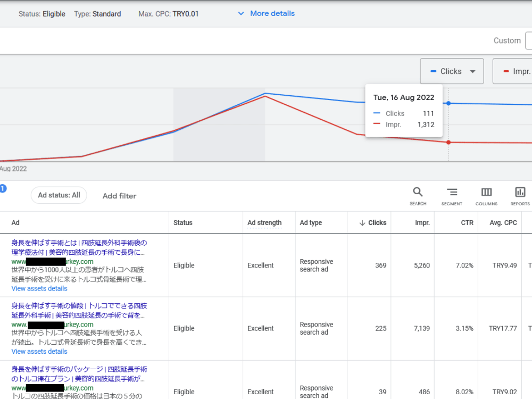The image size is (532, 399).
Task: Click the 486 impressions cell
Action: coord(424,392)
